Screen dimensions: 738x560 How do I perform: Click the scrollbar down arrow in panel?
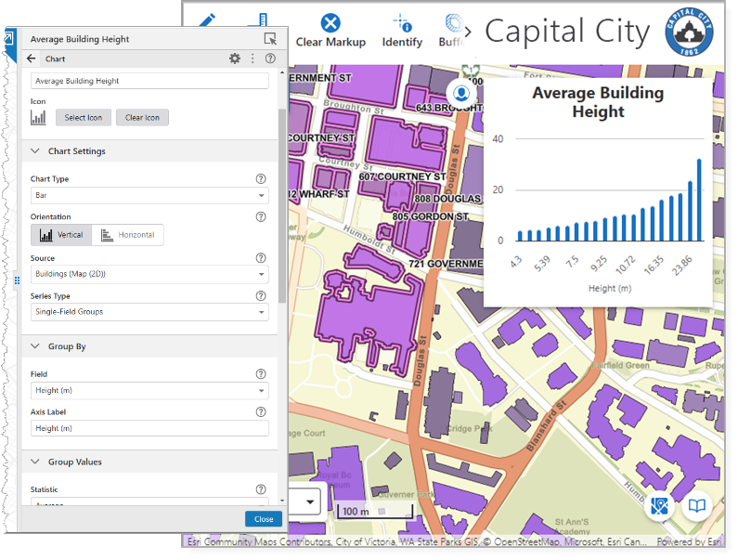tap(282, 501)
